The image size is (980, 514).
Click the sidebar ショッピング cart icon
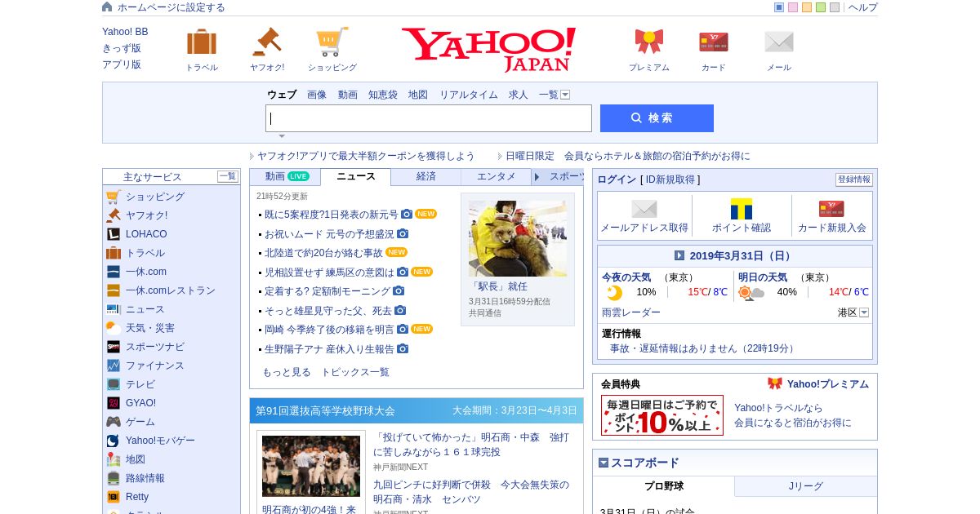click(114, 197)
